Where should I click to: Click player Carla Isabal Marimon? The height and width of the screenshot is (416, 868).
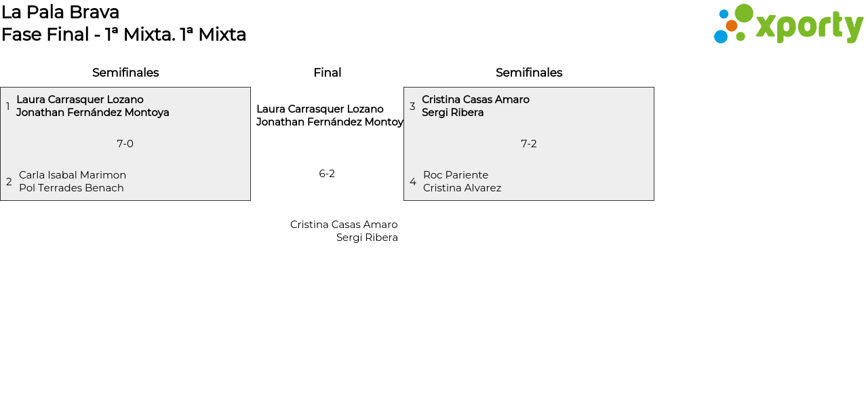click(73, 175)
